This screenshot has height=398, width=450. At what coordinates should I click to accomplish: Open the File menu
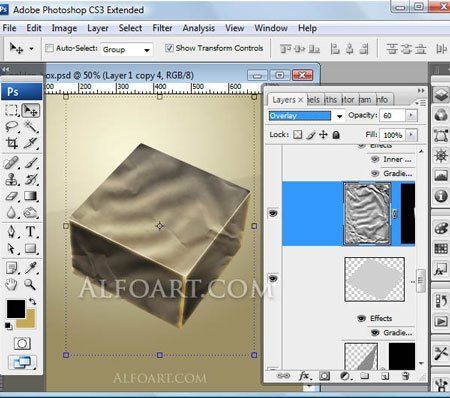pos(9,28)
